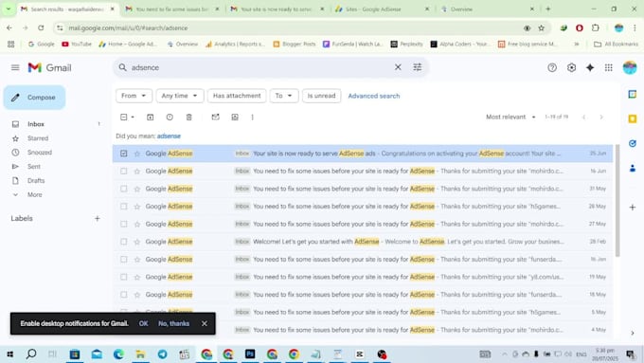
Task: Switch to Sites - Google AdSense tab
Action: pos(382,9)
